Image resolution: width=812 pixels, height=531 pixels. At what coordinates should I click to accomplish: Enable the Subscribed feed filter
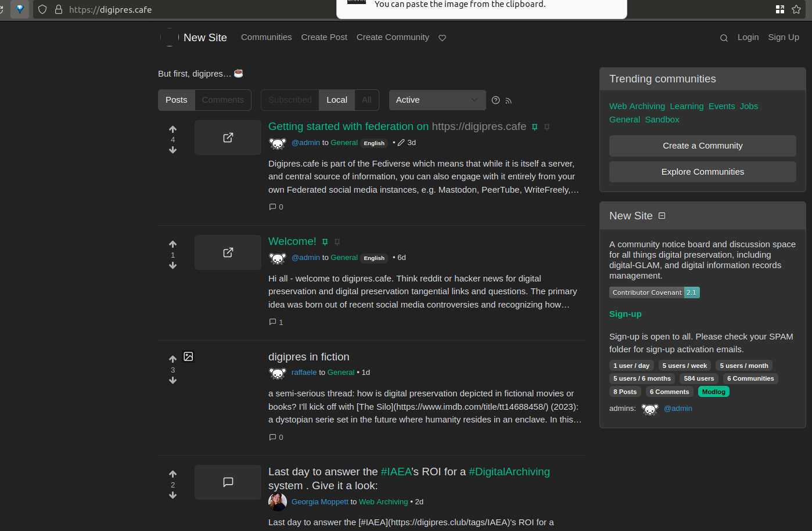[289, 100]
